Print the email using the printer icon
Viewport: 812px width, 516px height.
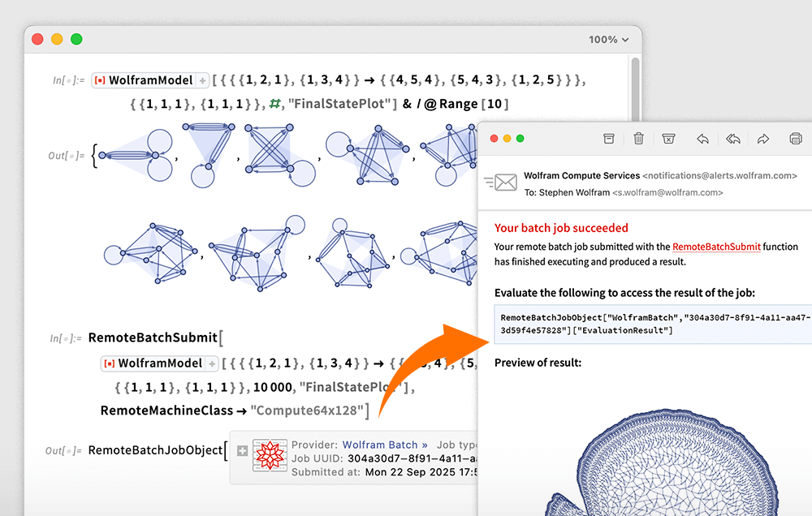(795, 139)
